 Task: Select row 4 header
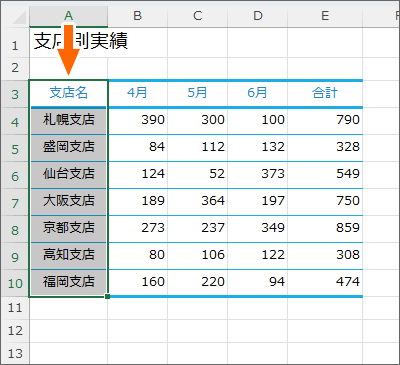tap(15, 121)
